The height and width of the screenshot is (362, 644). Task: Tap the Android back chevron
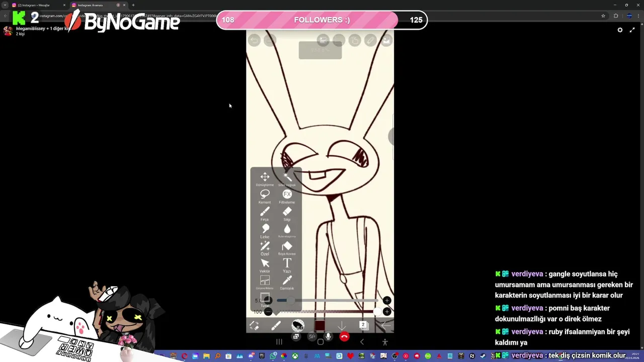[362, 342]
